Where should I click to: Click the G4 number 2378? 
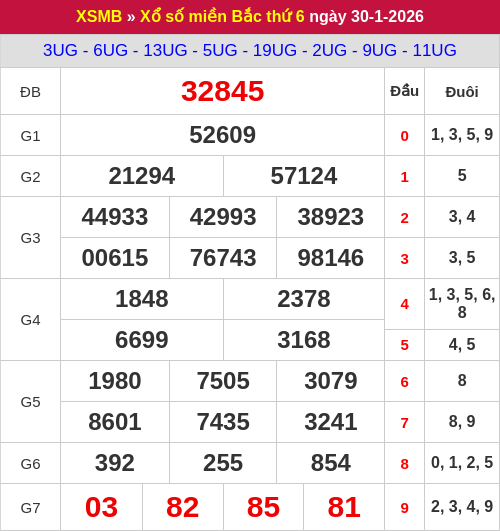click(304, 299)
